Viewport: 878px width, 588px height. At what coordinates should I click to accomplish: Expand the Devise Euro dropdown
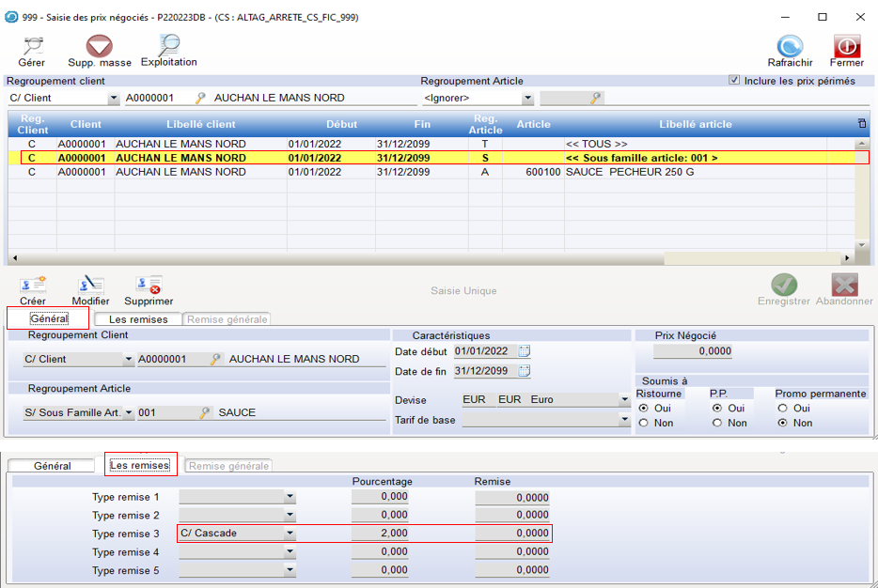(624, 400)
